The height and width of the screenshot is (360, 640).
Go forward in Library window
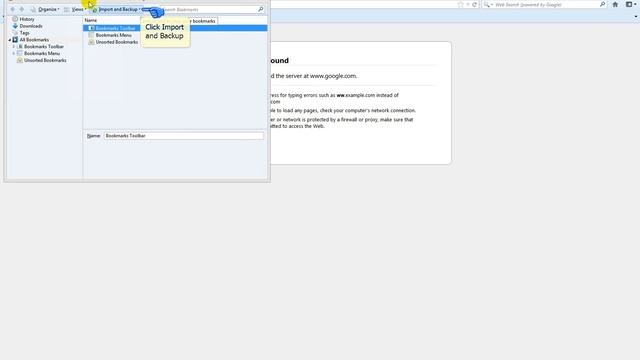pyautogui.click(x=22, y=9)
